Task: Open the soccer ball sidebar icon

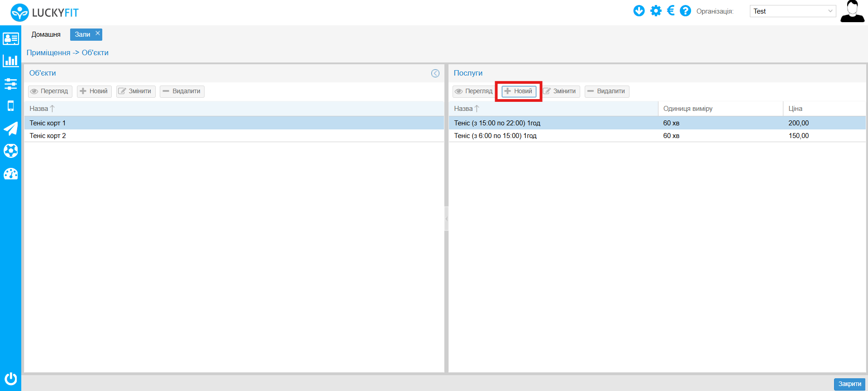Action: pyautogui.click(x=10, y=151)
